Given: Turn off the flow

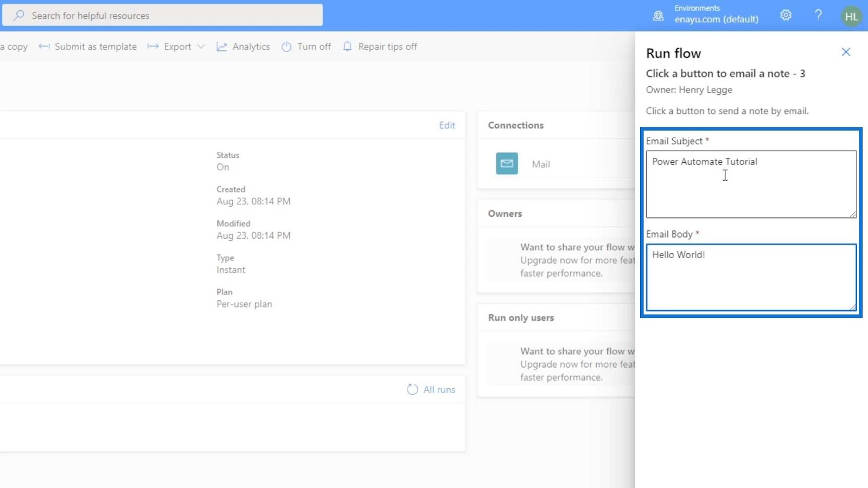Looking at the screenshot, I should [314, 47].
